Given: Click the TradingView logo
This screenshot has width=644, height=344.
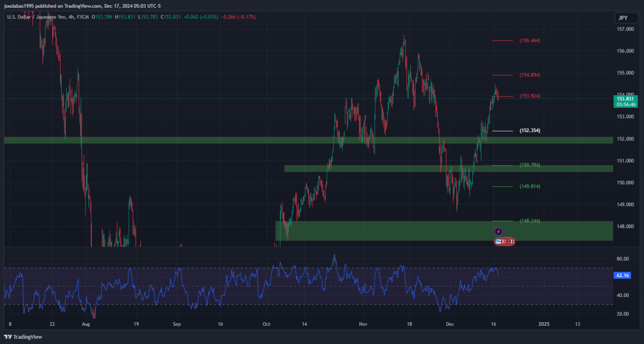Looking at the screenshot, I should (23, 337).
